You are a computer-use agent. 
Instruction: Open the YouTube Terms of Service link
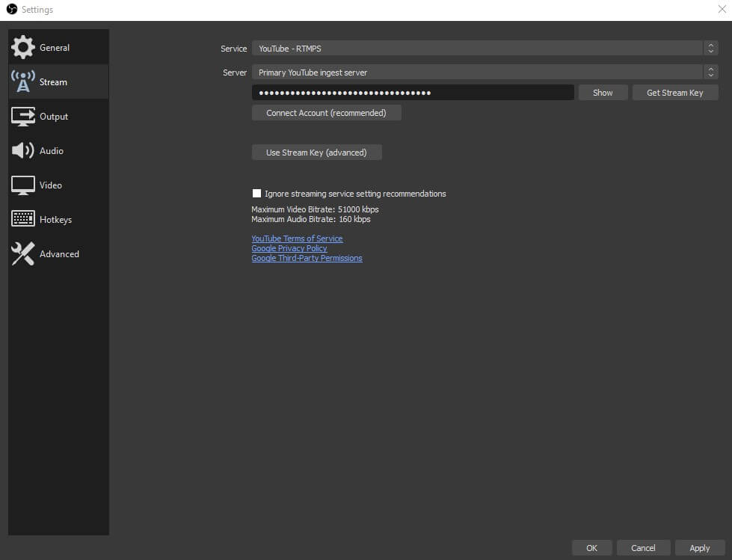point(296,238)
